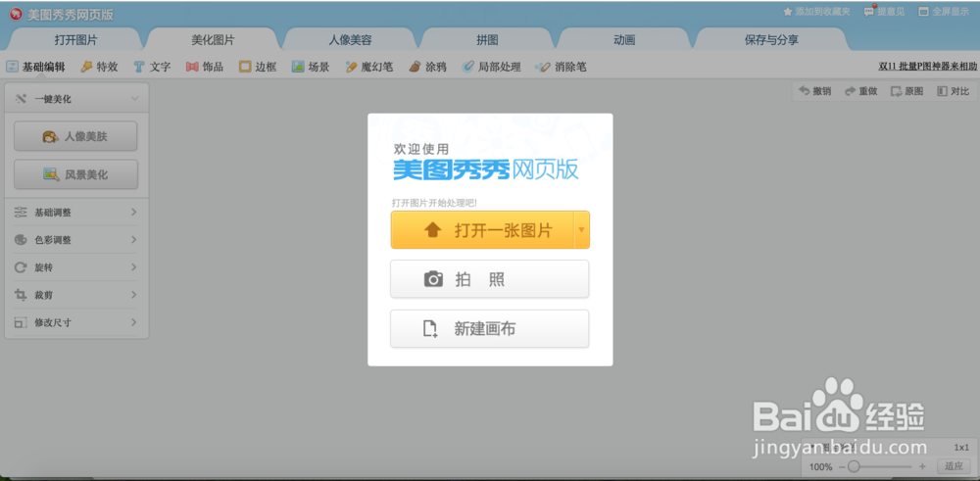Click 添加到收藏夹 add to favorites
This screenshot has height=481, width=980.
817,11
